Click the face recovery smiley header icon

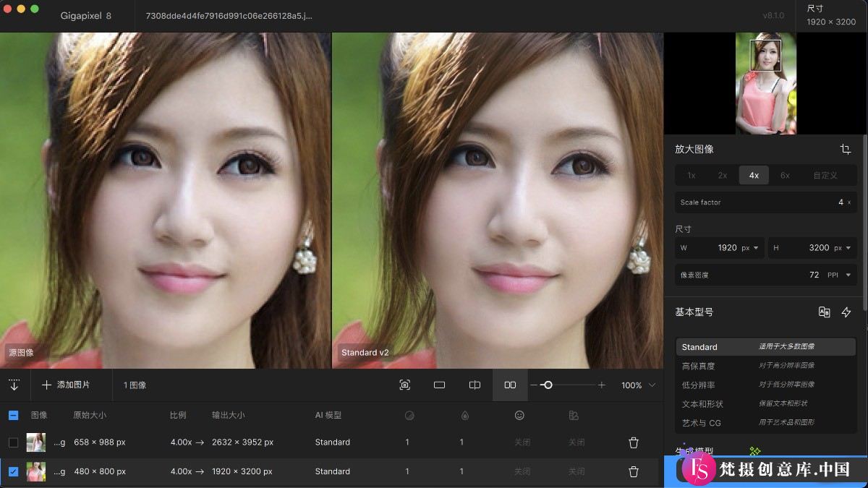[x=519, y=416]
